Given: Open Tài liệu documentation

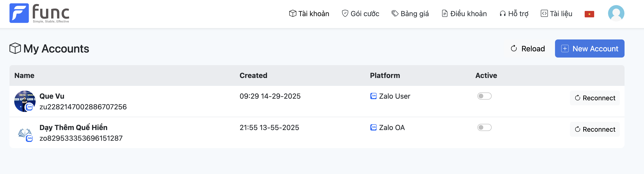Looking at the screenshot, I should pyautogui.click(x=556, y=14).
